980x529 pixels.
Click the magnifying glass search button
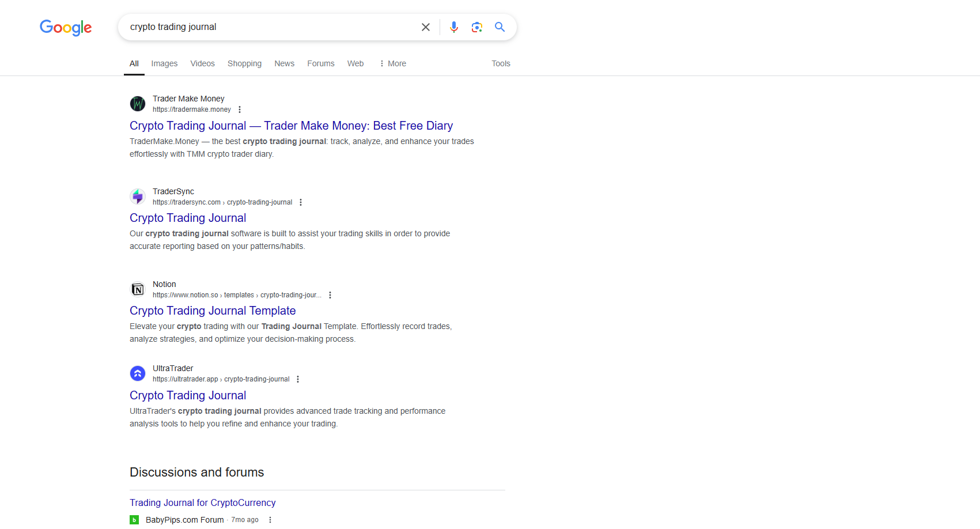tap(500, 27)
